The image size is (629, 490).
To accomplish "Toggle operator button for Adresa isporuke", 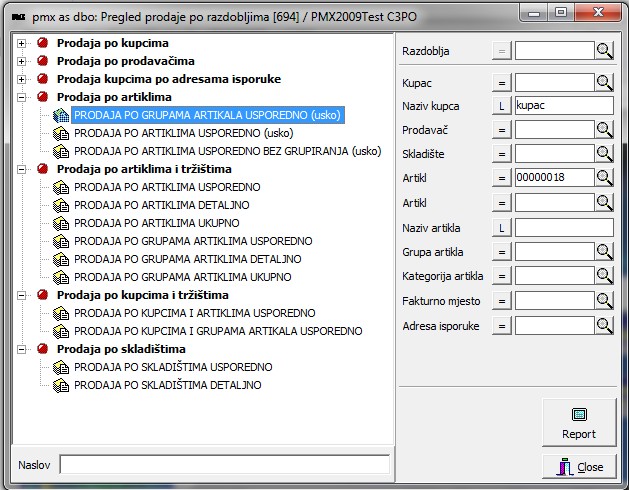I will pos(501,326).
